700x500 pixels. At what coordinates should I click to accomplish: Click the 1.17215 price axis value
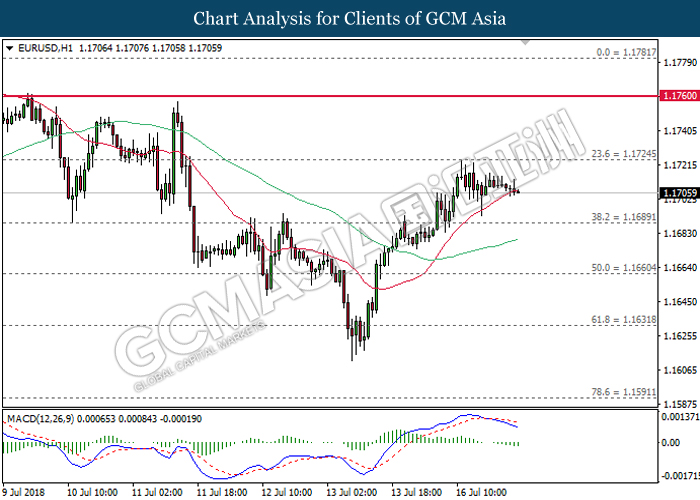point(680,165)
